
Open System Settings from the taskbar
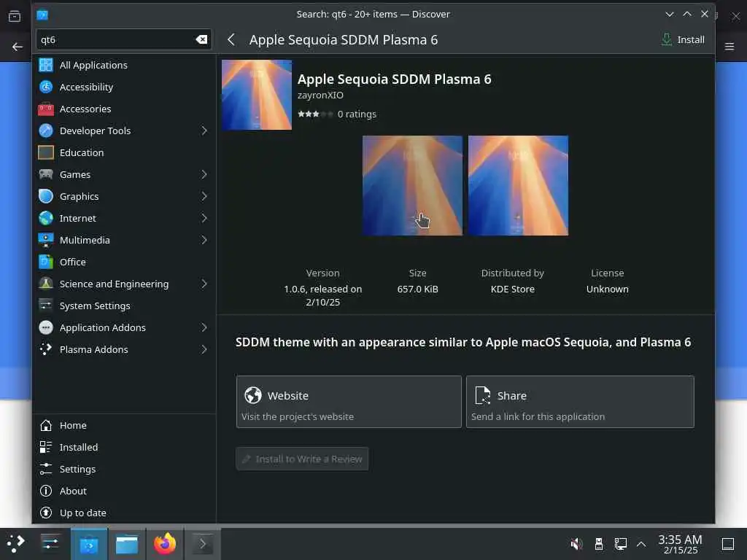point(50,543)
